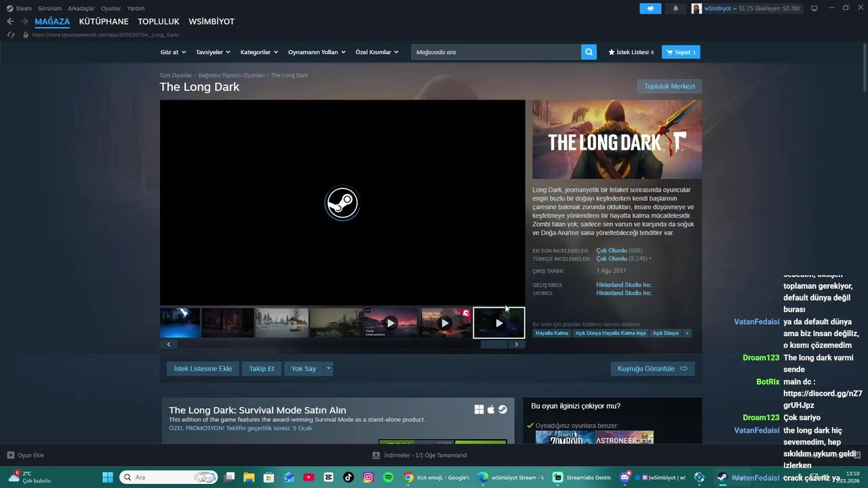This screenshot has width=868, height=488.
Task: Open TikTok from the taskbar
Action: pos(349,477)
